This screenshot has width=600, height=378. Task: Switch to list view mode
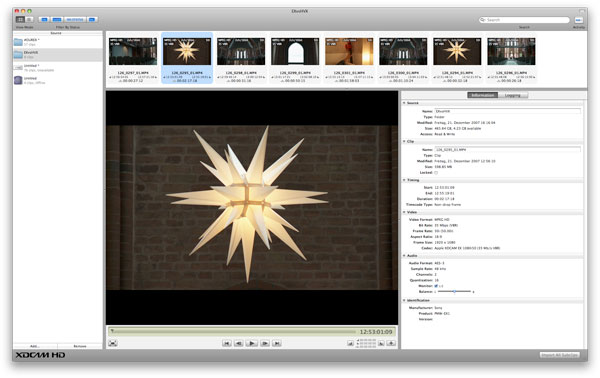pyautogui.click(x=29, y=20)
